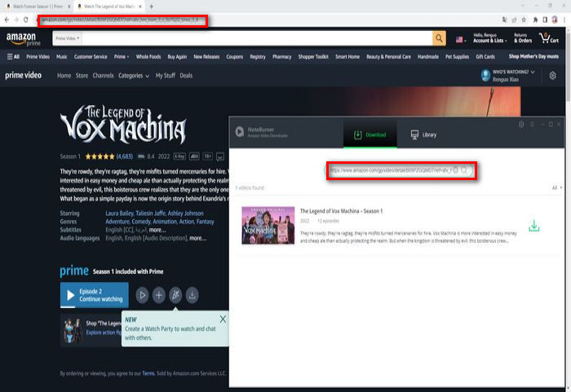Click Episode 2 Continue watching button
Screen dimensions: 571x392
[95, 295]
